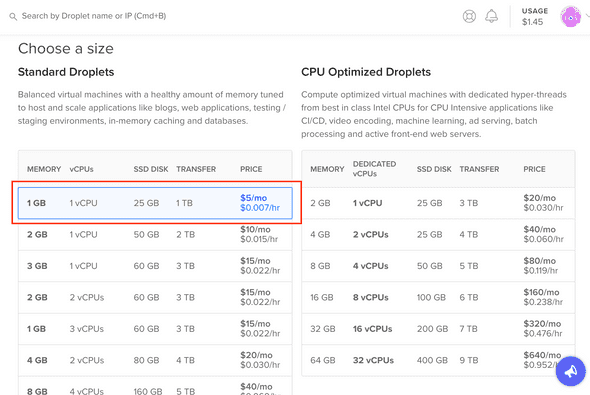Click the "CPU Optimized Droplets" heading
This screenshot has height=395, width=590.
[366, 72]
